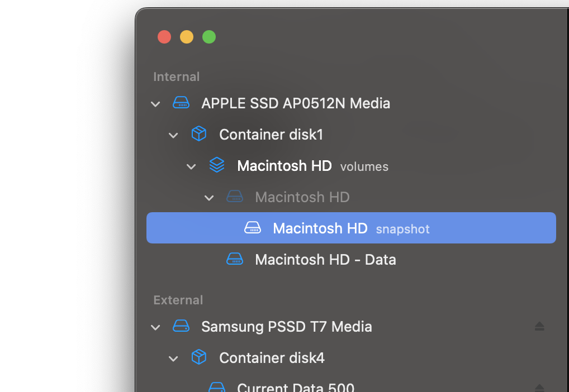Collapse the dimmed Macintosh HD volume
Image resolution: width=569 pixels, height=392 pixels.
(209, 198)
